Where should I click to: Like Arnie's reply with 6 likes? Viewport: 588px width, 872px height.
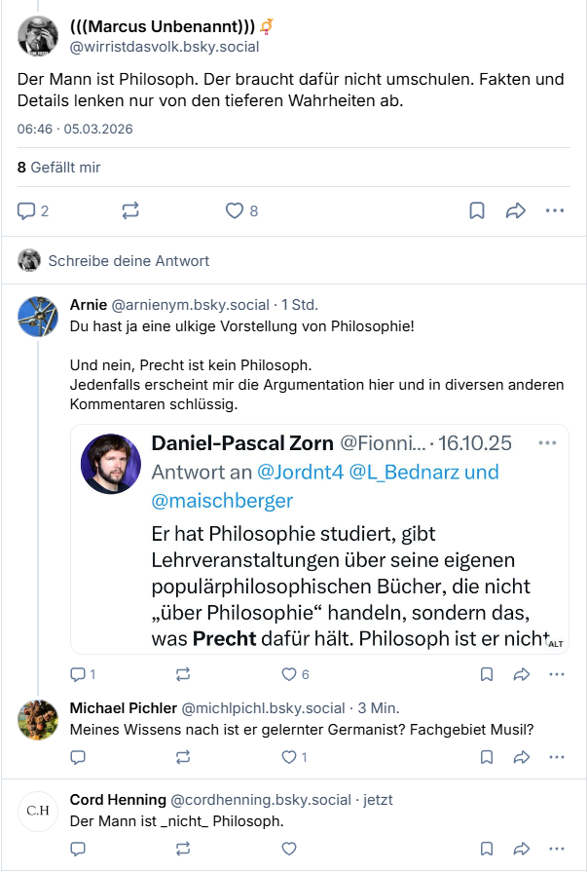coord(288,674)
